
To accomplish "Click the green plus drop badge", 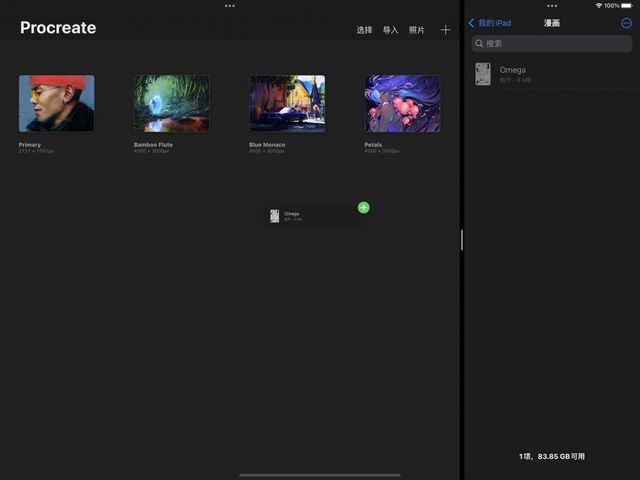I will pos(364,208).
